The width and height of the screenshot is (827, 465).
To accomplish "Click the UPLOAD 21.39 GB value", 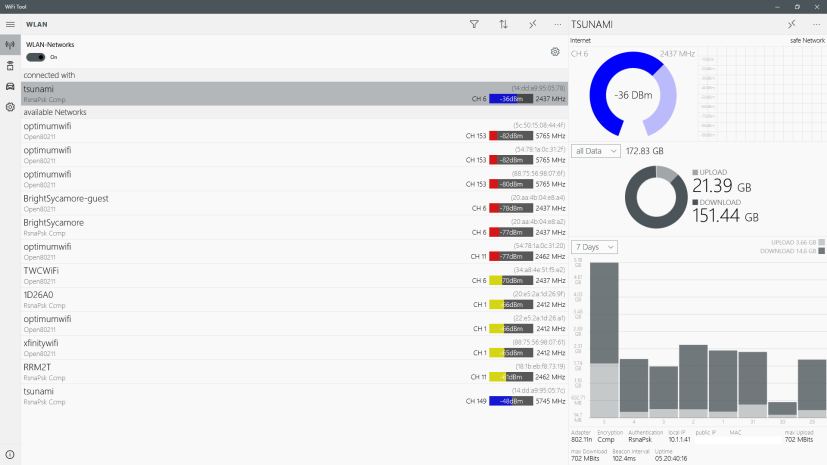I will click(x=722, y=186).
